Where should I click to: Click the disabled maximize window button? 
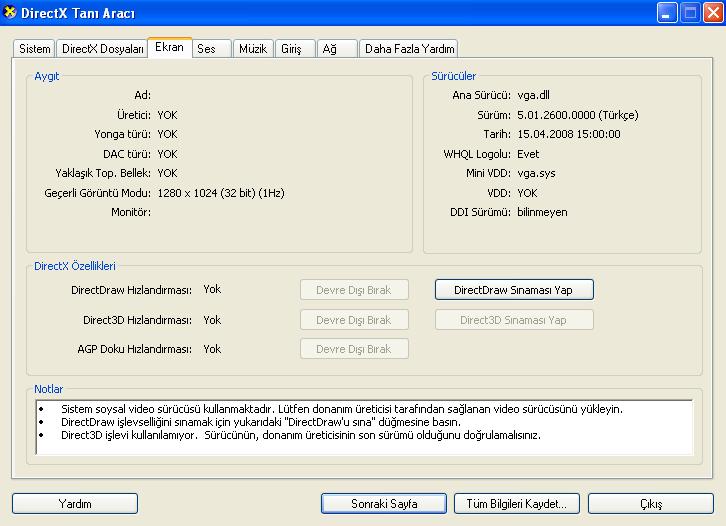tap(690, 13)
